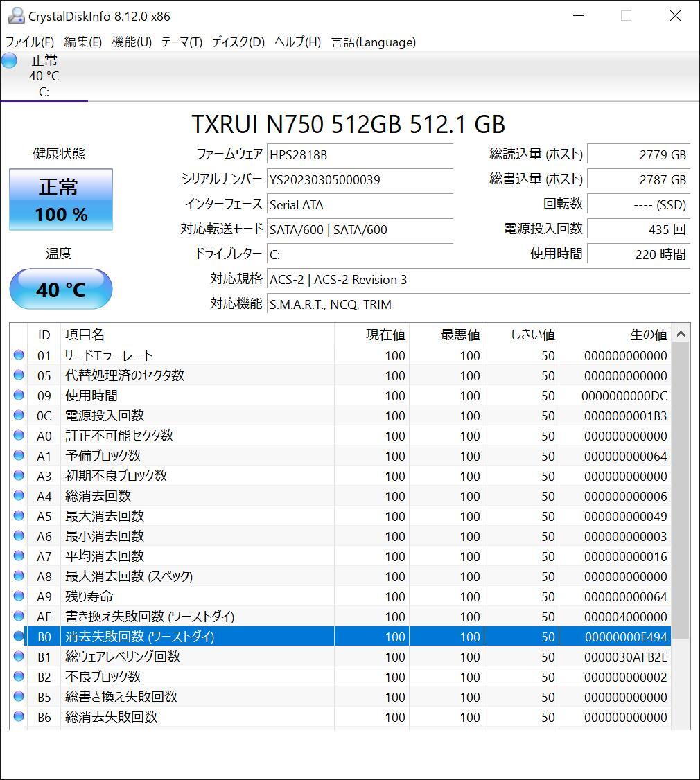Open the ディスク(D) menu

[x=238, y=42]
